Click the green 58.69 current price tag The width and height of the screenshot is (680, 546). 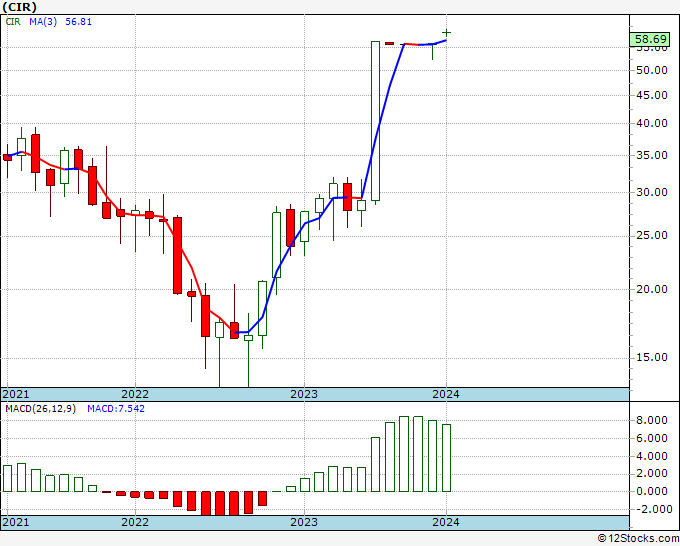click(650, 39)
